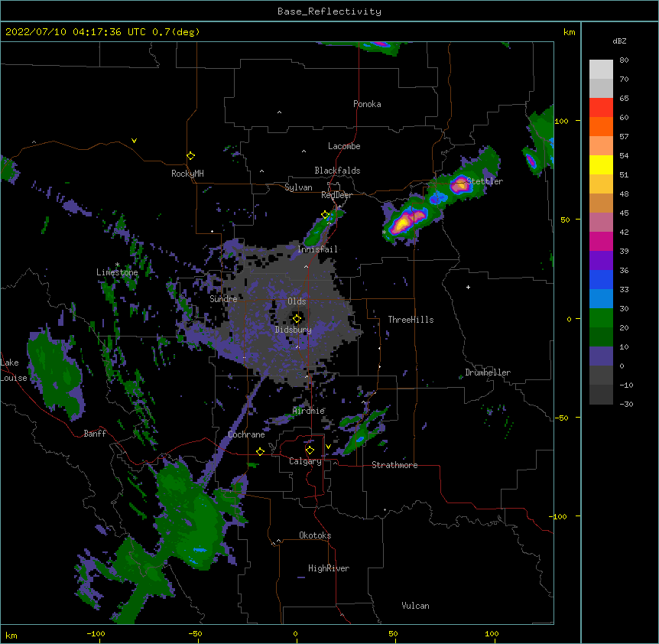Select the Ponoka city label
The image size is (659, 644).
pos(367,104)
